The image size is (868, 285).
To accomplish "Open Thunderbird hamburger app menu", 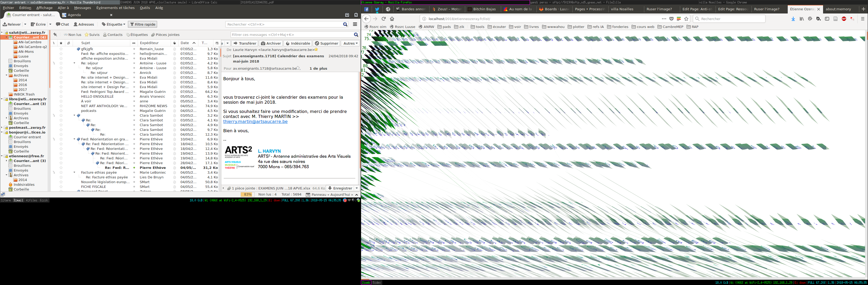I will pos(355,24).
